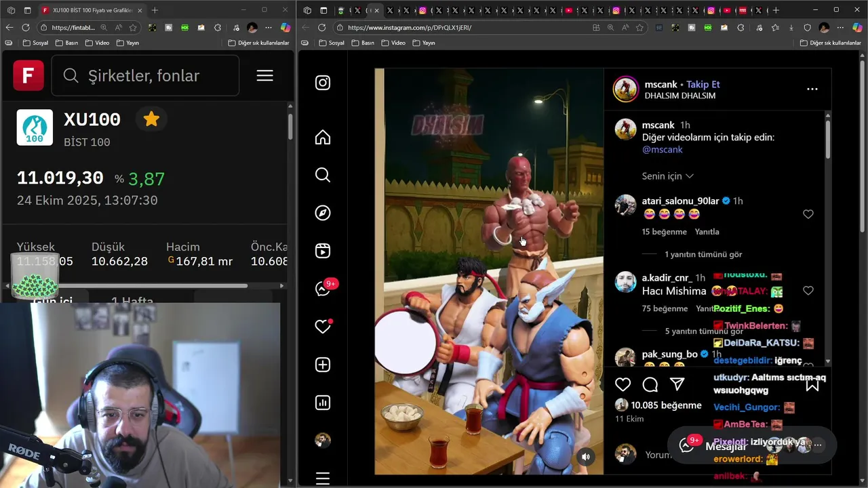Open Instagram Search in the sidebar
The width and height of the screenshot is (868, 488).
pos(323,175)
